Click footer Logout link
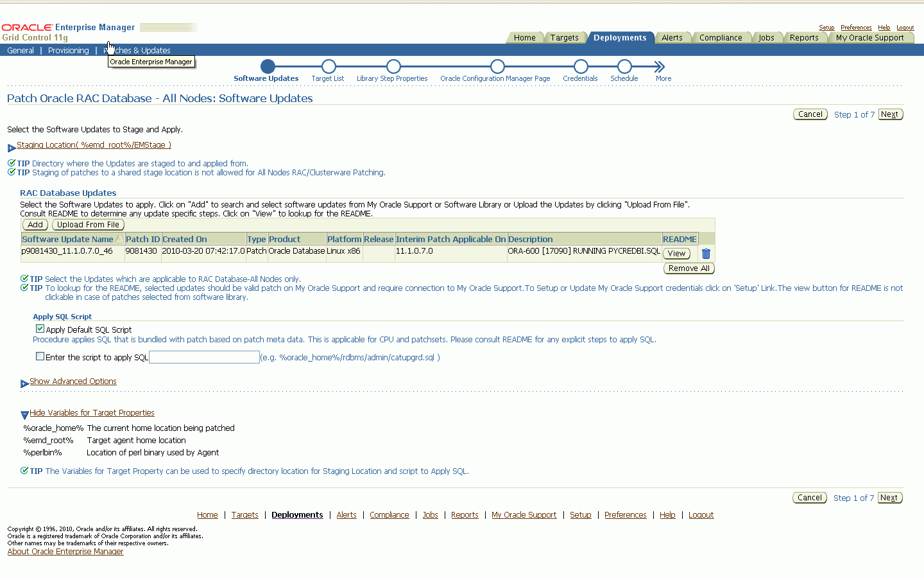The width and height of the screenshot is (924, 578). [x=701, y=515]
